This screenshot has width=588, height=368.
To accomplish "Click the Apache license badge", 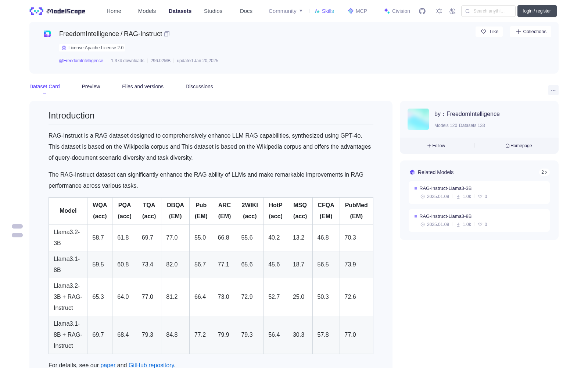I will click(x=92, y=48).
